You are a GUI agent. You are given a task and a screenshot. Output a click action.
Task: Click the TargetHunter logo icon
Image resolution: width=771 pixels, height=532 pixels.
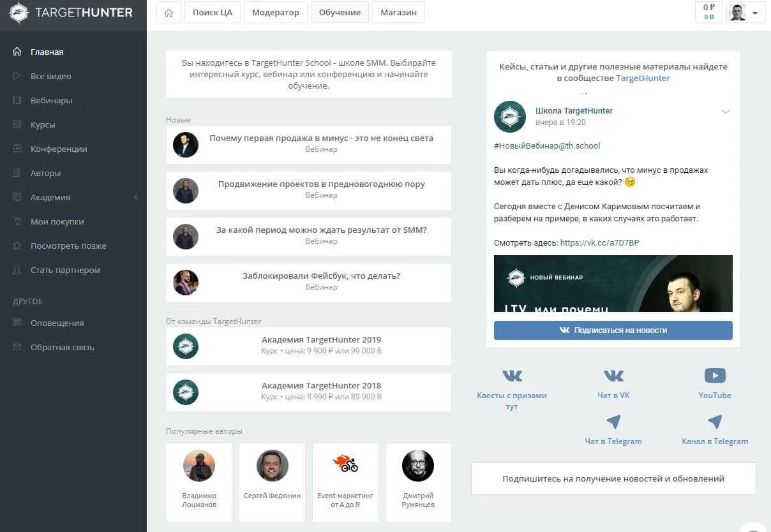click(x=19, y=13)
